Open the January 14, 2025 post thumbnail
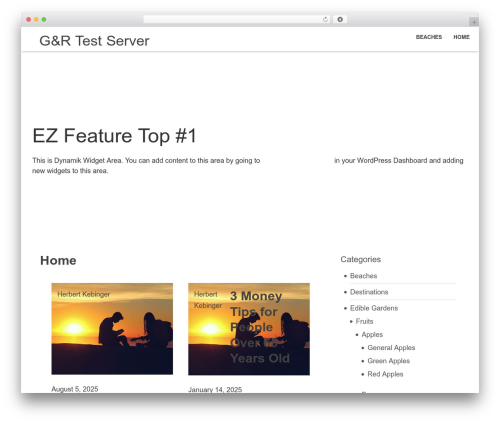This screenshot has width=500, height=423. pyautogui.click(x=249, y=329)
